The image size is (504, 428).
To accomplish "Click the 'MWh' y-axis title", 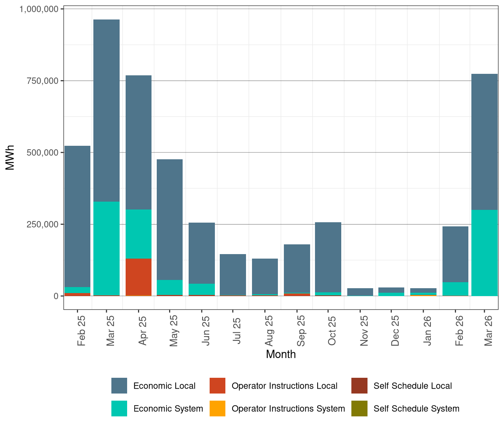I will [x=10, y=157].
